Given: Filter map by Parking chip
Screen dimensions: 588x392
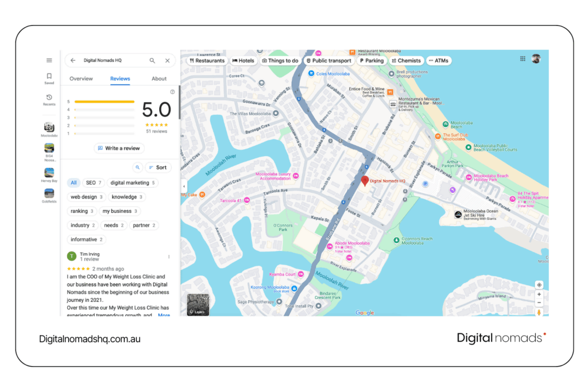Looking at the screenshot, I should pyautogui.click(x=372, y=61).
